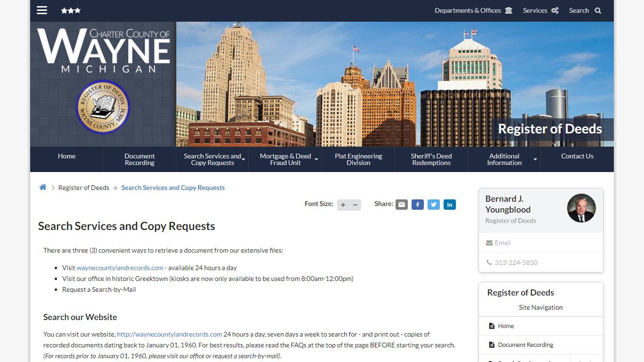Expand the Mortgage & Deed Fraud Unit dropdown
Screen dimensions: 644x362
coord(285,159)
